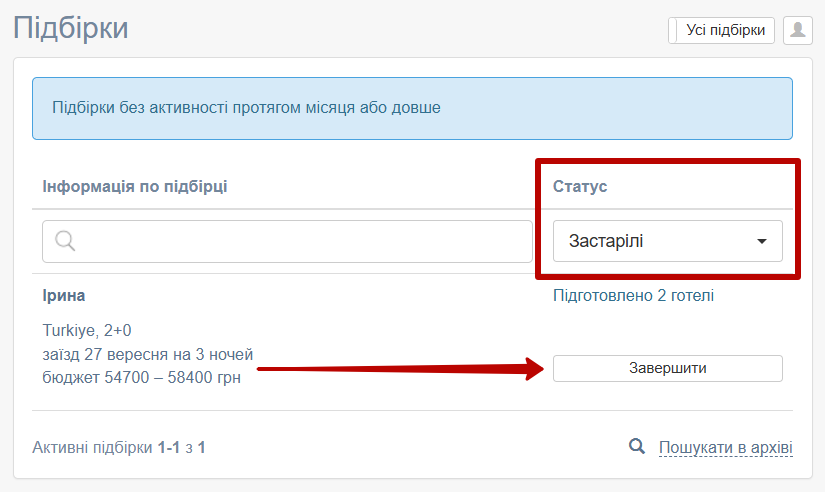Focus the selection info search field
825x492 pixels.
click(x=300, y=241)
